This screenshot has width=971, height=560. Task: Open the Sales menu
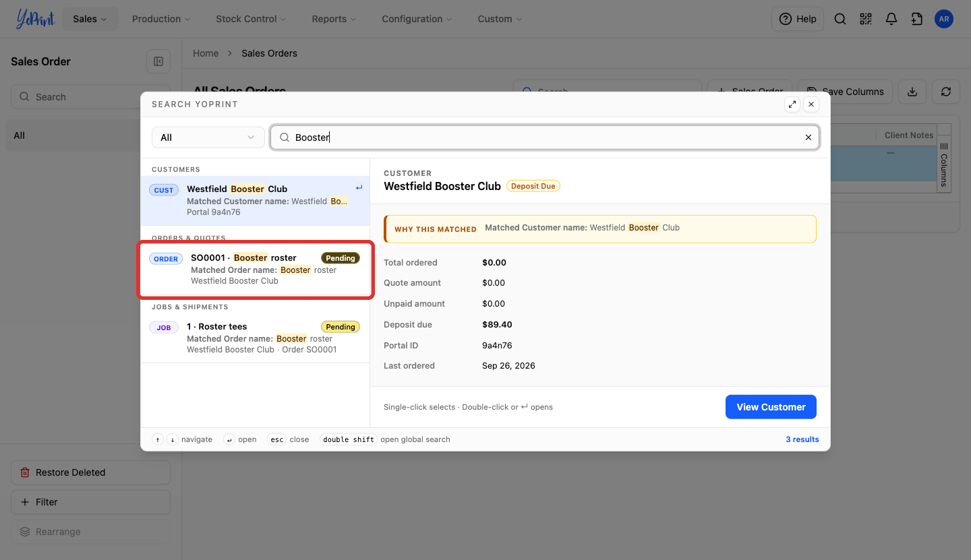[x=90, y=19]
